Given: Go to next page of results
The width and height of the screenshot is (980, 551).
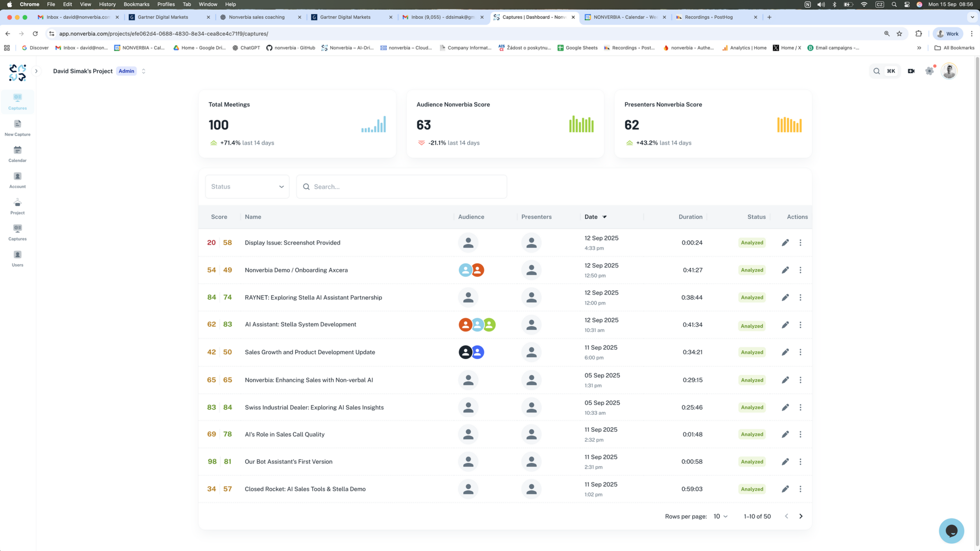Looking at the screenshot, I should pos(801,516).
